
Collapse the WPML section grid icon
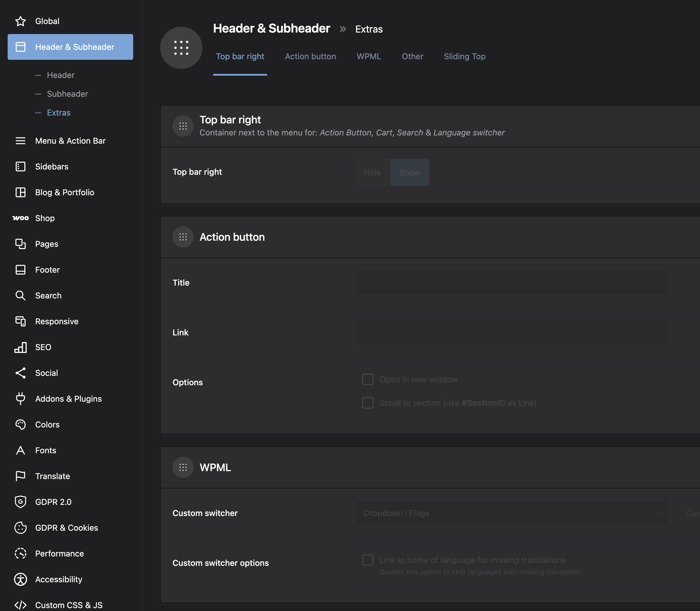click(x=183, y=467)
